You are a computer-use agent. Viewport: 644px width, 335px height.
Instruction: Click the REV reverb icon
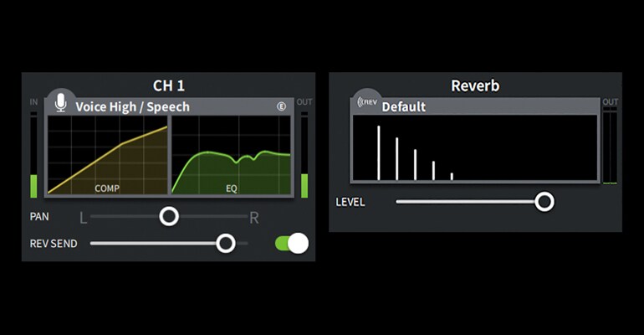coord(366,103)
